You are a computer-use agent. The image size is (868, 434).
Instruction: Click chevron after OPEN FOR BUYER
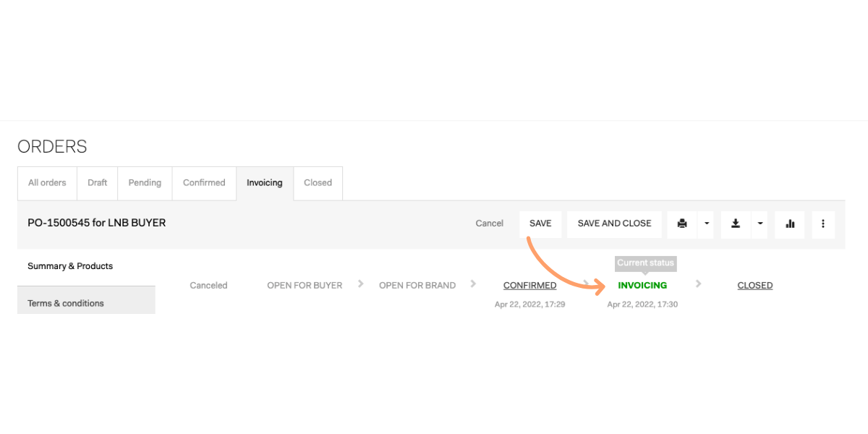tap(361, 284)
